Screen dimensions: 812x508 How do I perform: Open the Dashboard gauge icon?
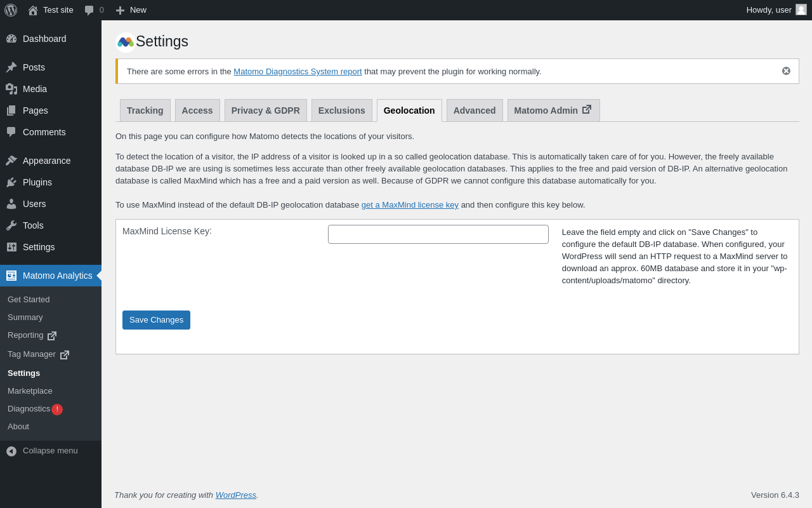(11, 39)
